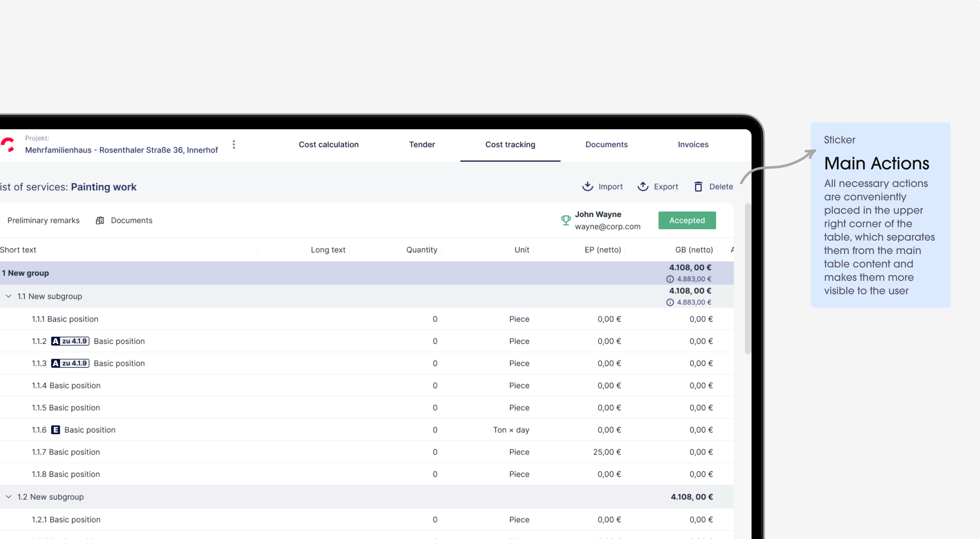980x539 pixels.
Task: Click the Delete trash can icon
Action: [698, 187]
